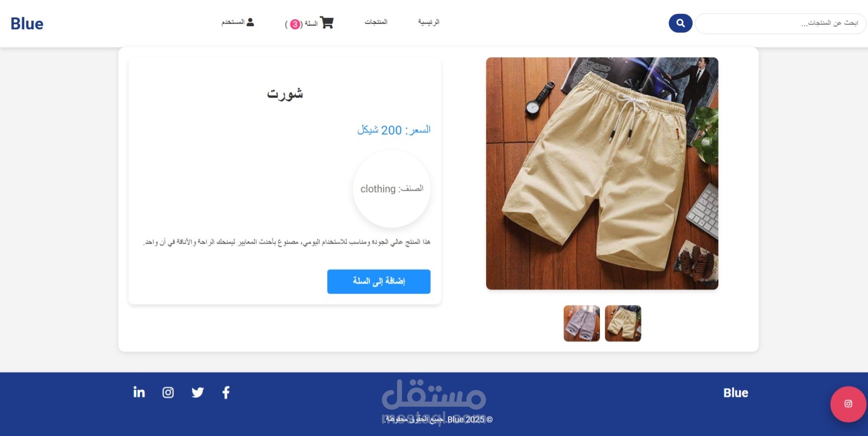
Task: Go to الرئيسية home menu item
Action: tap(428, 22)
